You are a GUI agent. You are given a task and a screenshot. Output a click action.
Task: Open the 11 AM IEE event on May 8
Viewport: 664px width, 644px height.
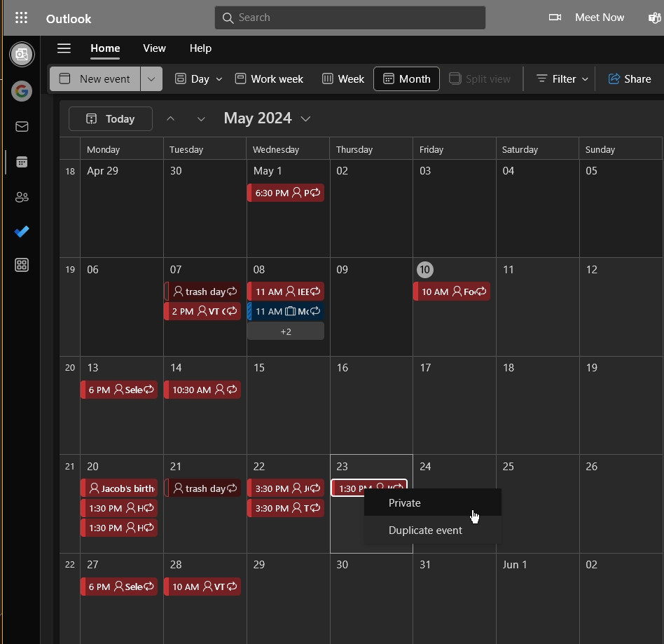[x=286, y=292]
